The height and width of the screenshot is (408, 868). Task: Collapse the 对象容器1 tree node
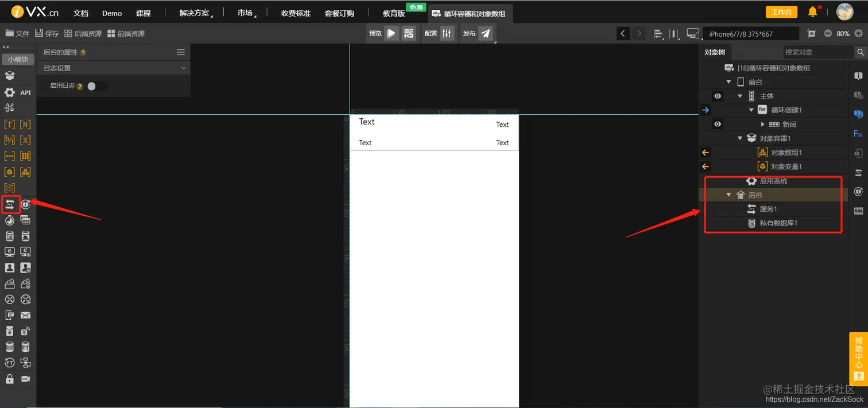[x=740, y=138]
